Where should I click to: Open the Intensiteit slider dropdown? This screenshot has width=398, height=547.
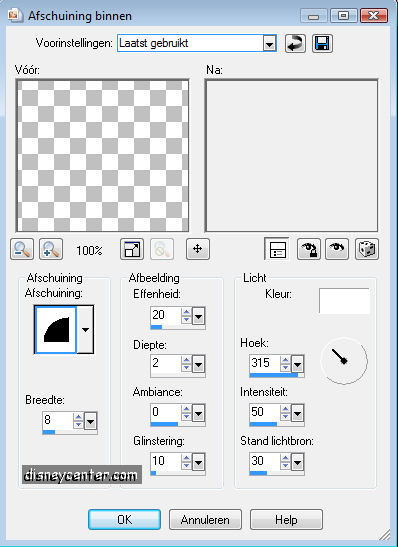[298, 414]
